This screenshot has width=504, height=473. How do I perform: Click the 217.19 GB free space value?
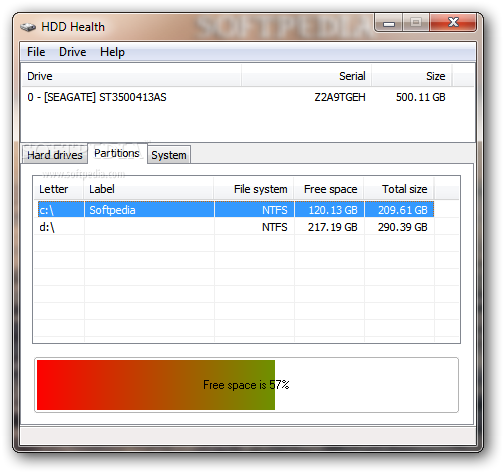click(333, 227)
